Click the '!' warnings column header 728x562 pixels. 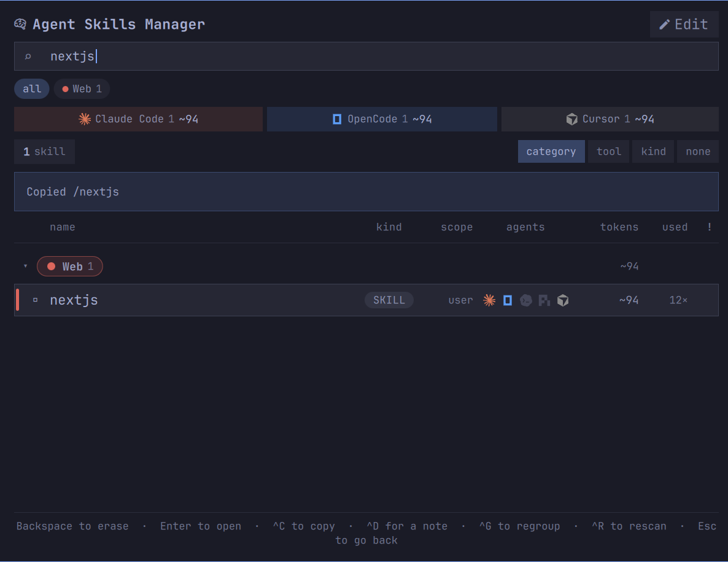(x=709, y=227)
